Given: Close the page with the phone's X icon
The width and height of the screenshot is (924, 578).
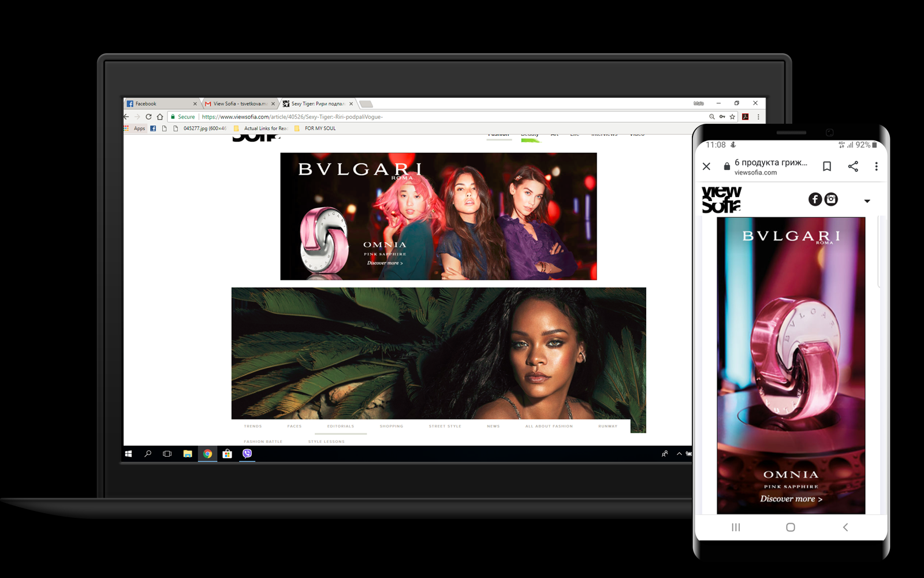Looking at the screenshot, I should 706,166.
